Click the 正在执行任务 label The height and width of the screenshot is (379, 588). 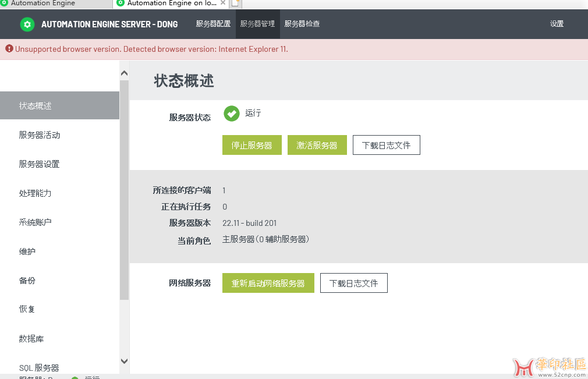186,207
